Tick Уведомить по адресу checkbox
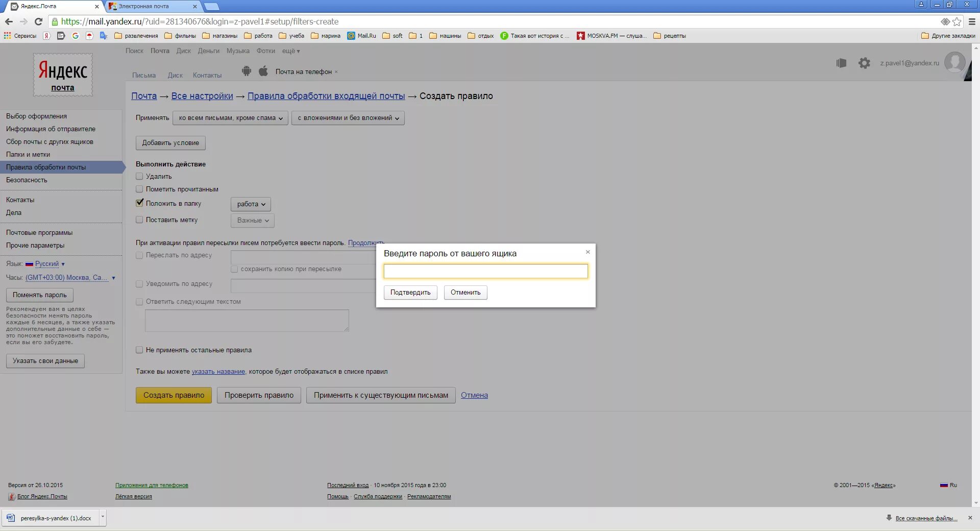The height and width of the screenshot is (531, 980). [x=139, y=284]
